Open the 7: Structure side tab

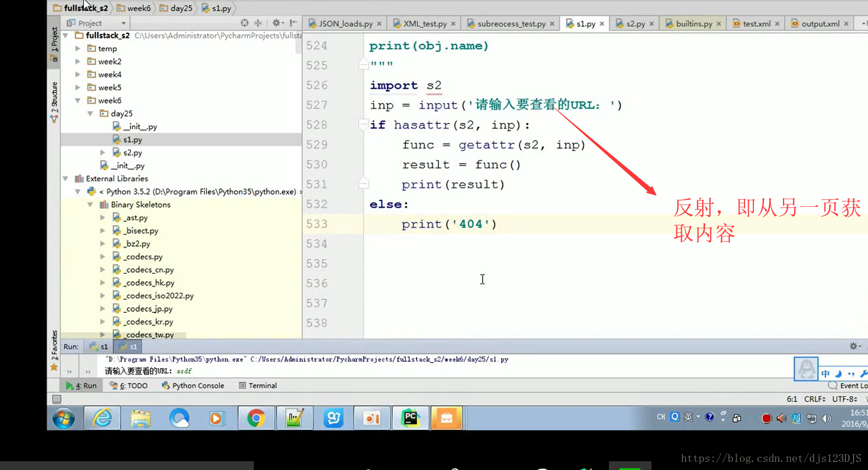(x=54, y=102)
